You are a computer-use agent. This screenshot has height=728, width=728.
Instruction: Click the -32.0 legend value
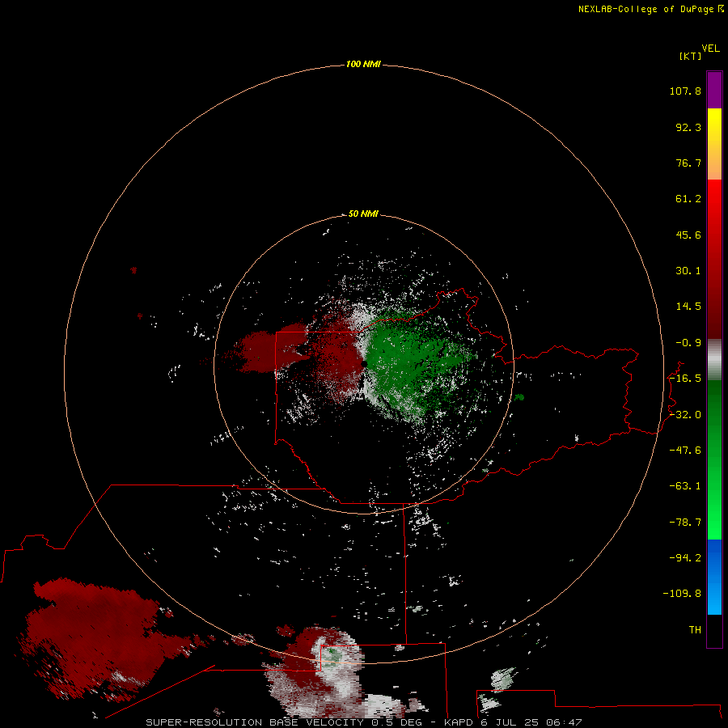click(685, 415)
